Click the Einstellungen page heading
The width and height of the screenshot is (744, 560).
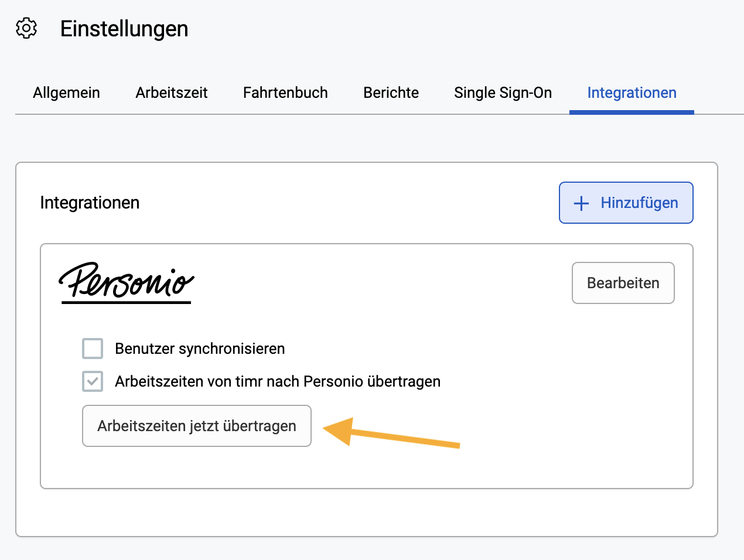pos(124,29)
